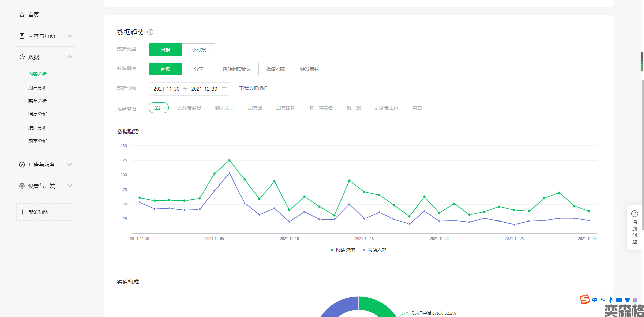The image size is (644, 317).
Task: Expand the 设置与开发 menu chevron
Action: (x=70, y=186)
